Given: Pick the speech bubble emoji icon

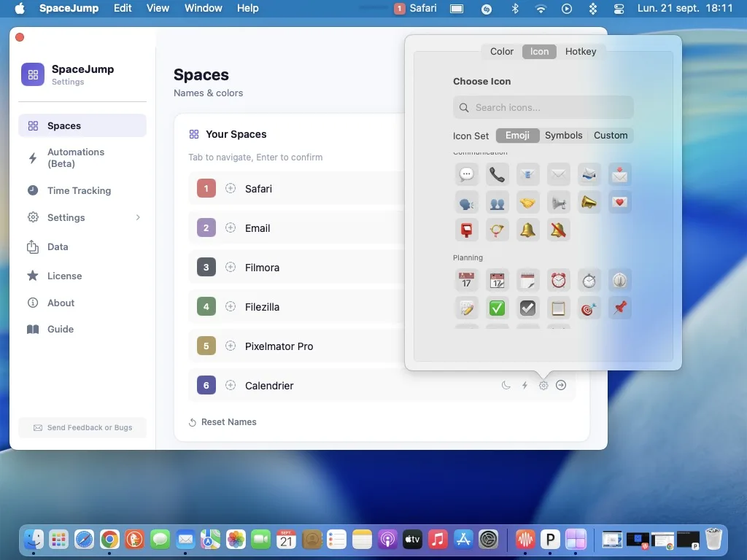Looking at the screenshot, I should click(x=466, y=174).
